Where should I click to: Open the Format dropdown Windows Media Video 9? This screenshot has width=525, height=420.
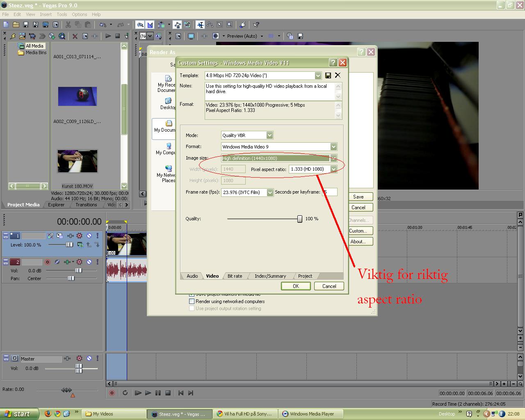333,147
